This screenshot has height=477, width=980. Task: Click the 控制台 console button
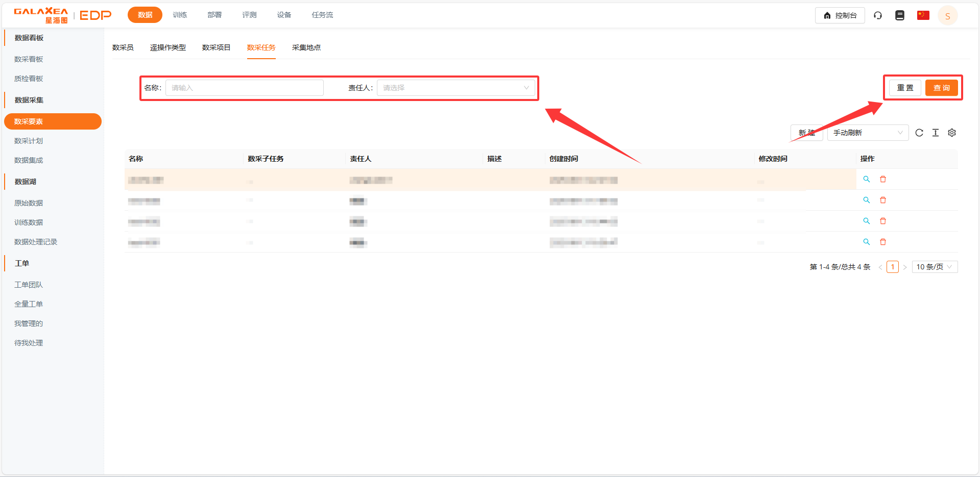[840, 15]
